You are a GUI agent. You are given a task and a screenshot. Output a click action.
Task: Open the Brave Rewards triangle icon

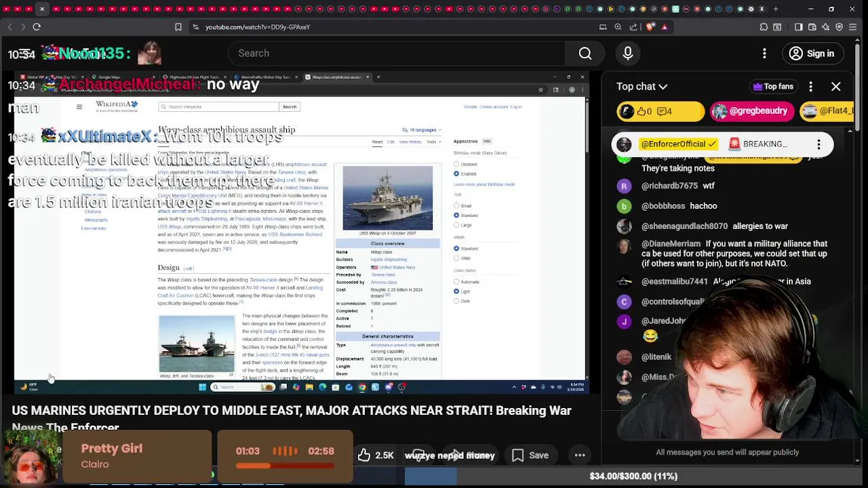(x=665, y=27)
